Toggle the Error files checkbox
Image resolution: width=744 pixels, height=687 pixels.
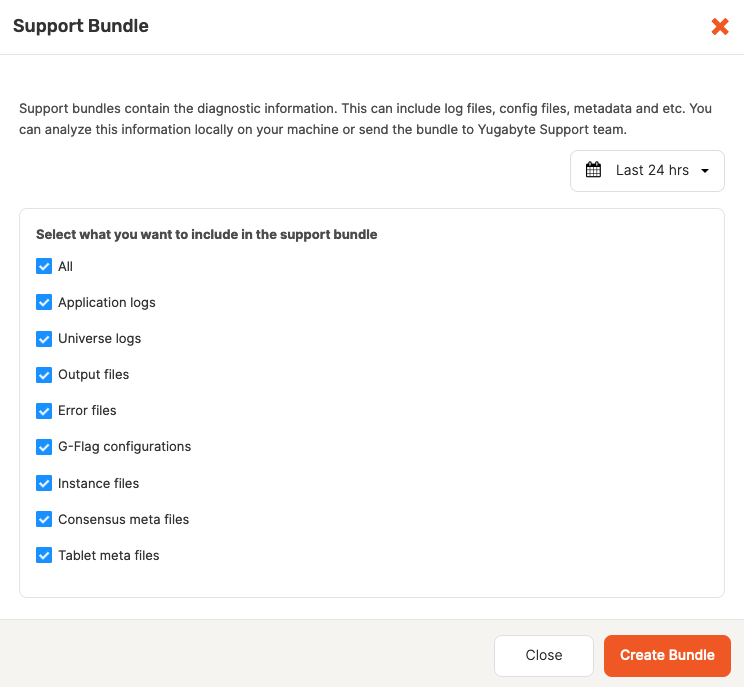click(x=44, y=410)
